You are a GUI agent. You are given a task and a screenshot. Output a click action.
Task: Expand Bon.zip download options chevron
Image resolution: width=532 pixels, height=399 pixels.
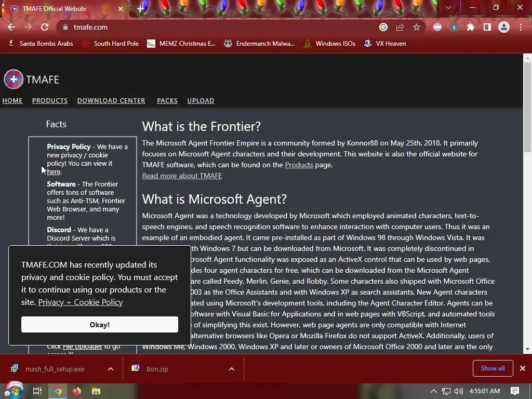(x=232, y=369)
